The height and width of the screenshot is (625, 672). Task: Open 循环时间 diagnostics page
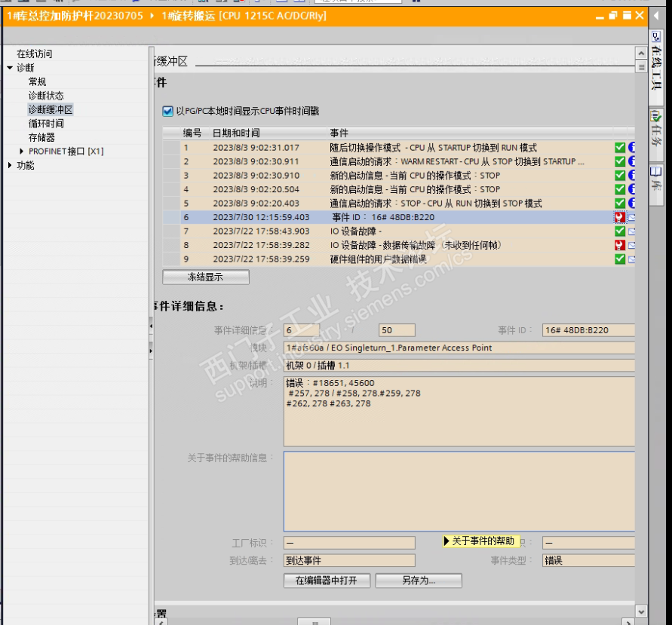pyautogui.click(x=46, y=124)
